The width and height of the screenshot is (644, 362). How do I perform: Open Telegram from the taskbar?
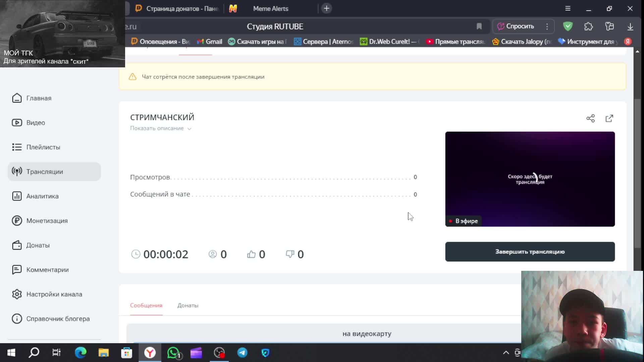point(242,353)
